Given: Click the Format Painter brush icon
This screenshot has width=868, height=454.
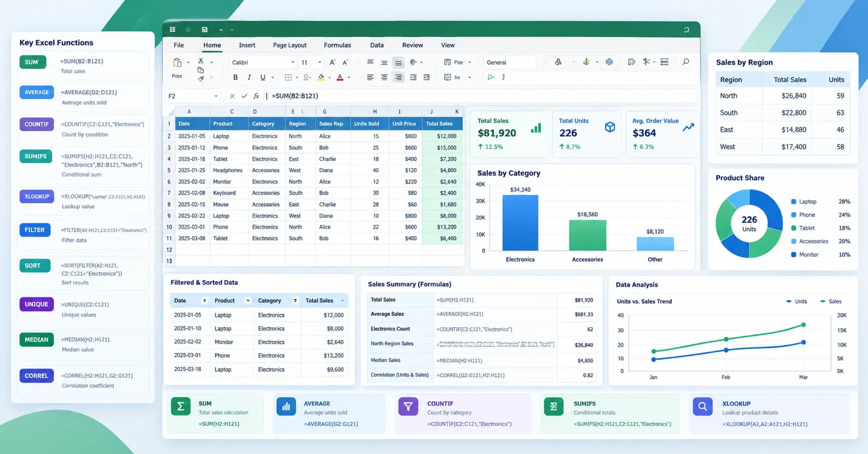Looking at the screenshot, I should [200, 78].
